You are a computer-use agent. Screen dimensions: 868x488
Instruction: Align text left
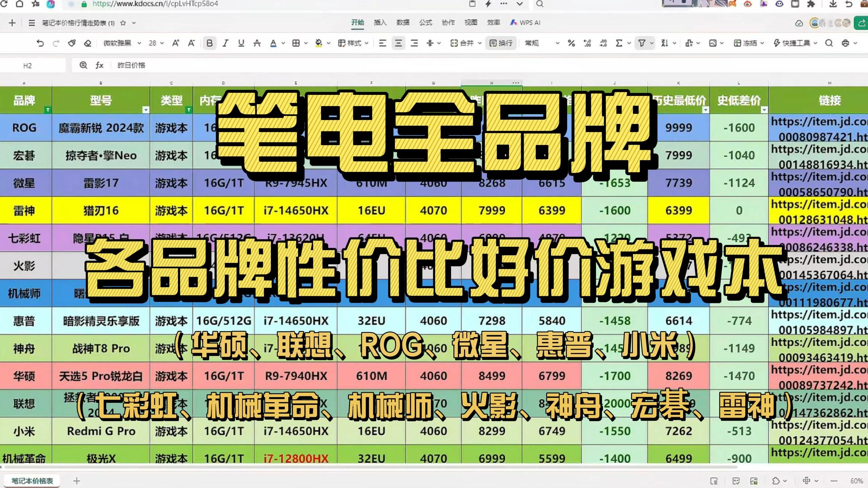coord(382,43)
